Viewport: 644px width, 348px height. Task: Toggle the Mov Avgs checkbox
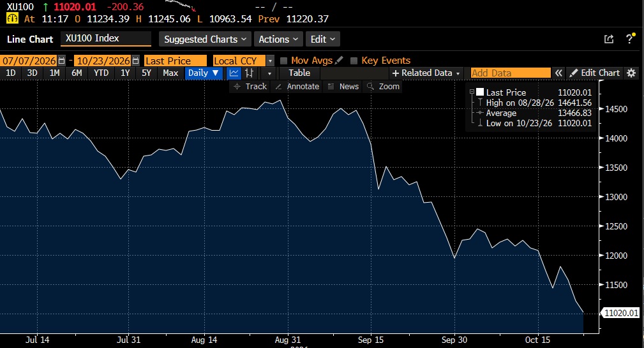pyautogui.click(x=283, y=61)
